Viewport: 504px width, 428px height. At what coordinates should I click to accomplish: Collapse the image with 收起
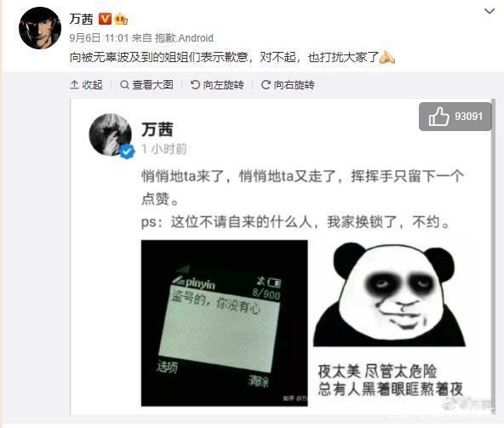coord(86,85)
